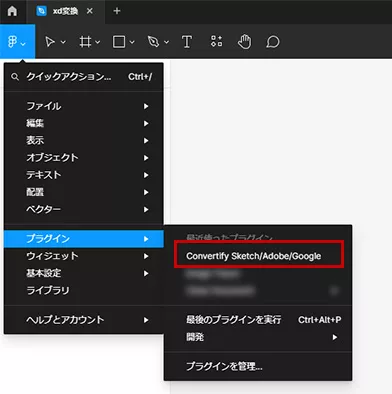Open the 編集 submenu
Screen dimensions: 392x394
pos(84,123)
